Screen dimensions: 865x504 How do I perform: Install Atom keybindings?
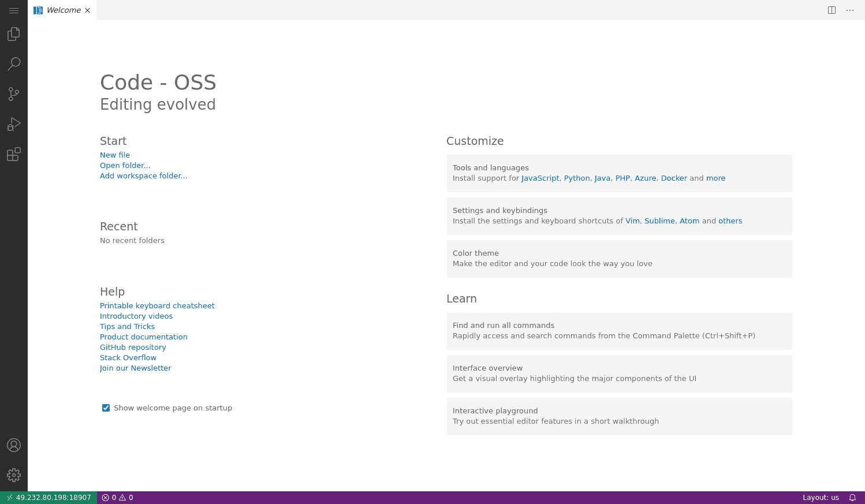coord(689,221)
